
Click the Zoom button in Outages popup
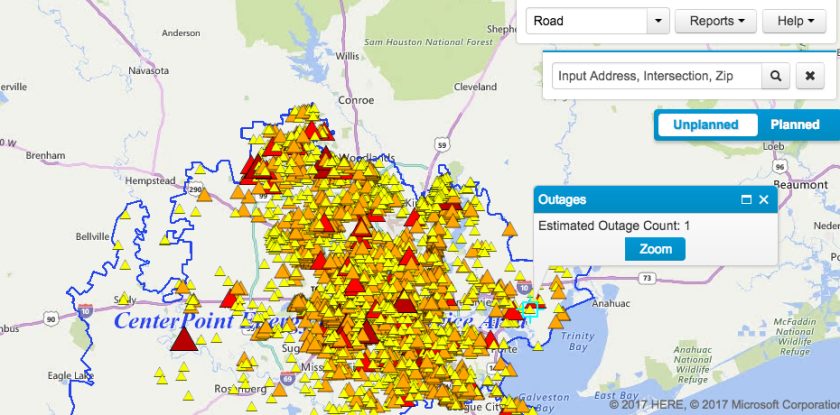click(x=655, y=250)
